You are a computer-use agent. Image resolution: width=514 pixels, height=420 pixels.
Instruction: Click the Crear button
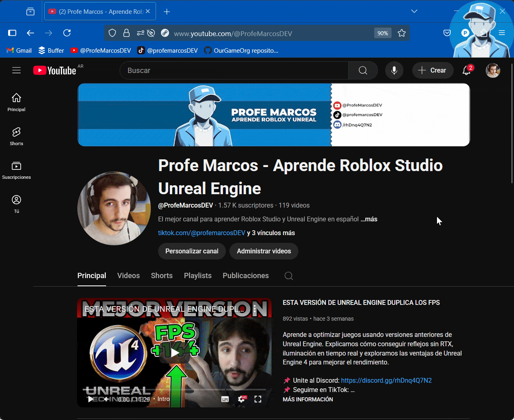(432, 71)
